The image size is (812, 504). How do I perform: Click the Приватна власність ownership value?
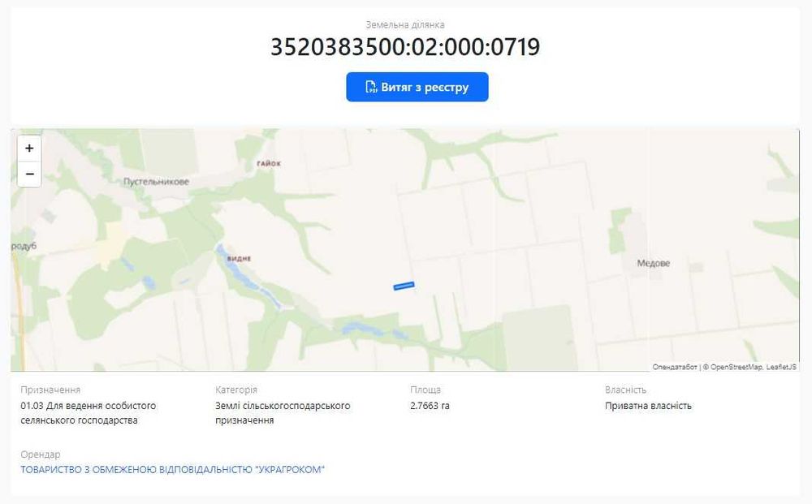(648, 406)
